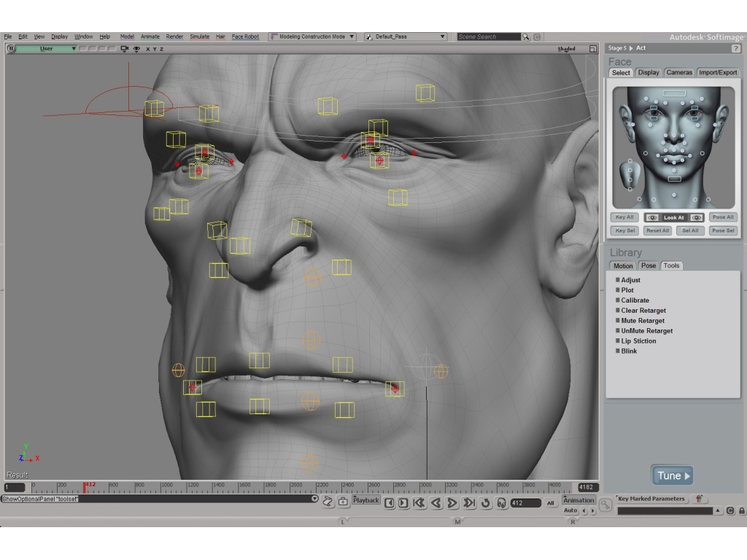The height and width of the screenshot is (560, 747).
Task: Open the Modeling Construction Mode dropdown
Action: click(352, 36)
